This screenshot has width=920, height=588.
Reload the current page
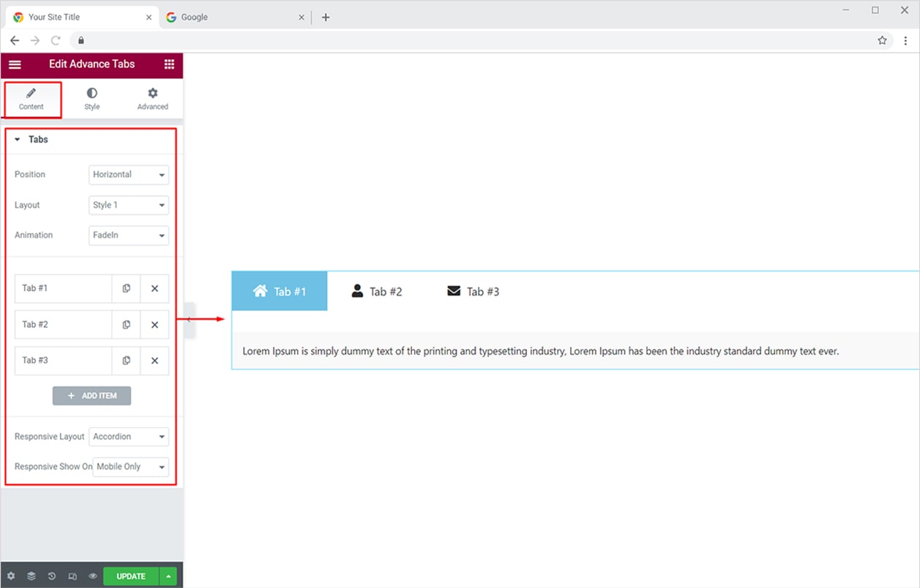click(x=56, y=41)
